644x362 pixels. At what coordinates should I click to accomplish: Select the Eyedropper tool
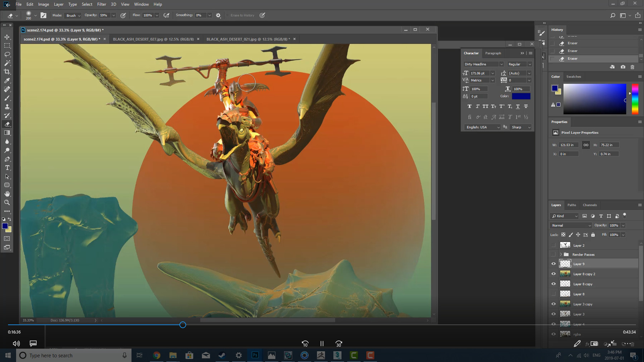click(7, 81)
